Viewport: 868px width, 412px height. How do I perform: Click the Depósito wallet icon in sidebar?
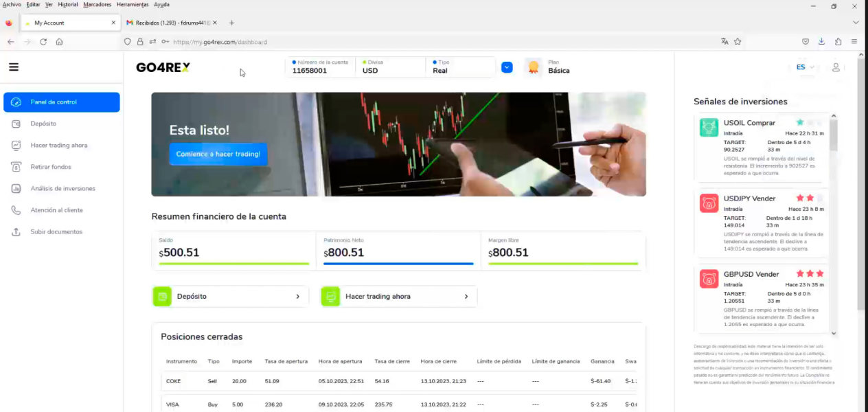16,124
